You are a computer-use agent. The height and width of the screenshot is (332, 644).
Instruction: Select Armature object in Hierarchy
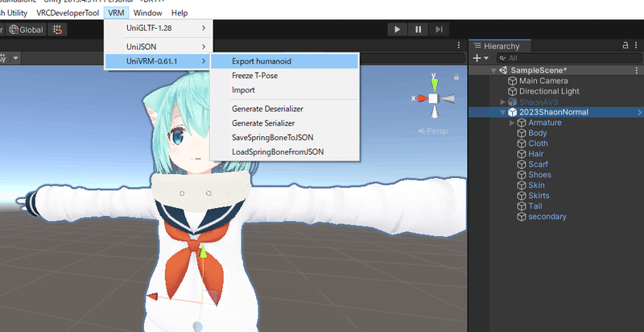(545, 122)
